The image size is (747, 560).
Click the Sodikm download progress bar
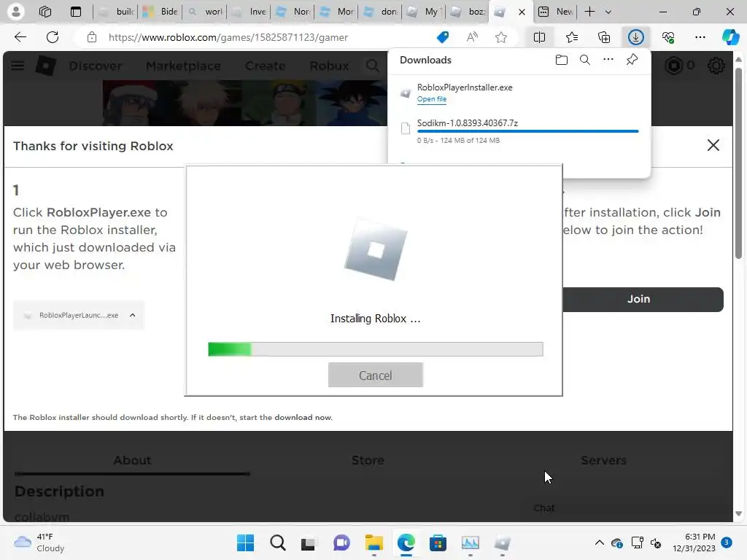(x=528, y=131)
